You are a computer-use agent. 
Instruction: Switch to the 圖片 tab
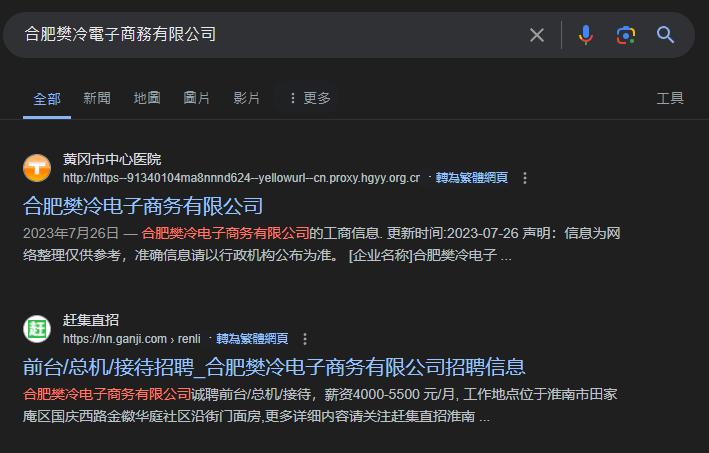tap(197, 98)
